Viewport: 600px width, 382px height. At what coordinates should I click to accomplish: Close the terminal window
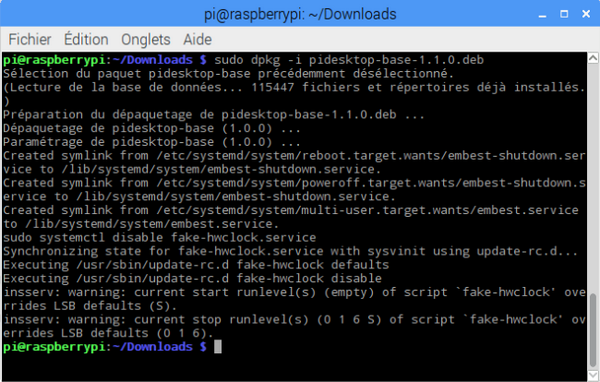(586, 14)
